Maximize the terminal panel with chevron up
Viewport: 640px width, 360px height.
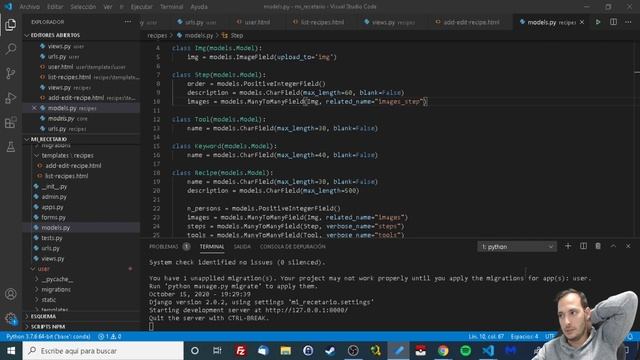(613, 246)
